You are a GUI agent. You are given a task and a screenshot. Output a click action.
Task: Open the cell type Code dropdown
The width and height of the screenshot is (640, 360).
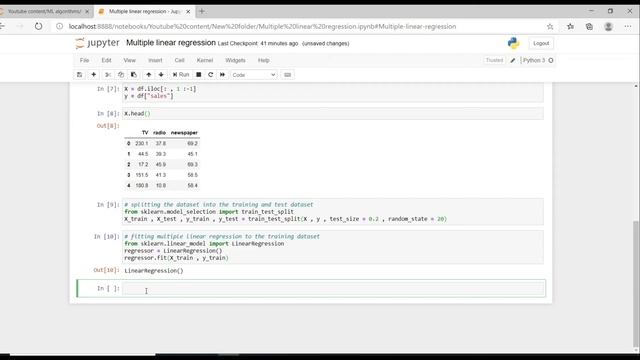(x=254, y=75)
